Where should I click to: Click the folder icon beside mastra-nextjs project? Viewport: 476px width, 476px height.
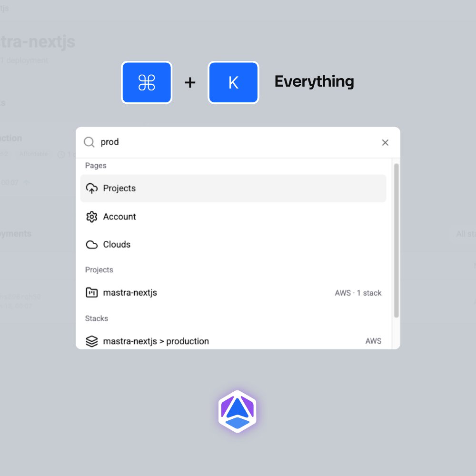click(x=92, y=293)
